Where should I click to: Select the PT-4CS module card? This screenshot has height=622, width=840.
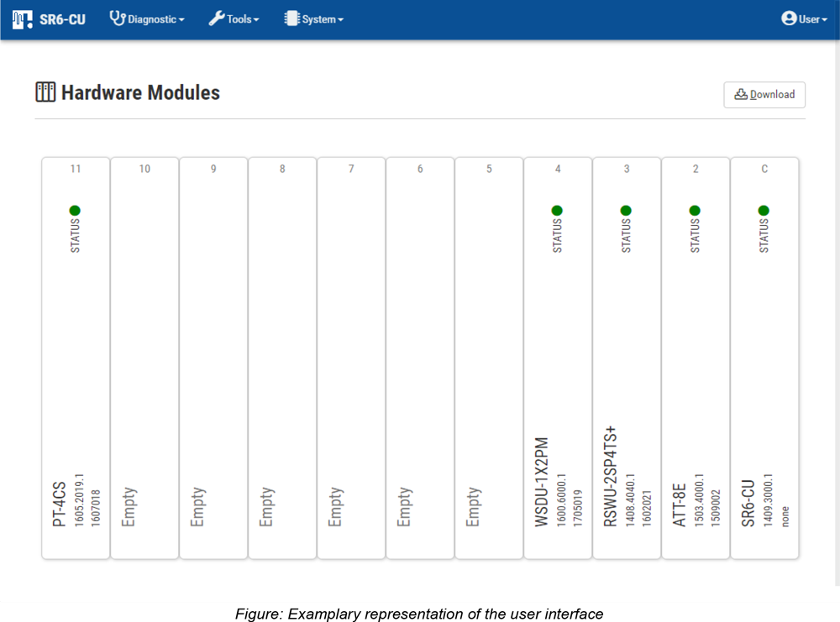[76, 361]
